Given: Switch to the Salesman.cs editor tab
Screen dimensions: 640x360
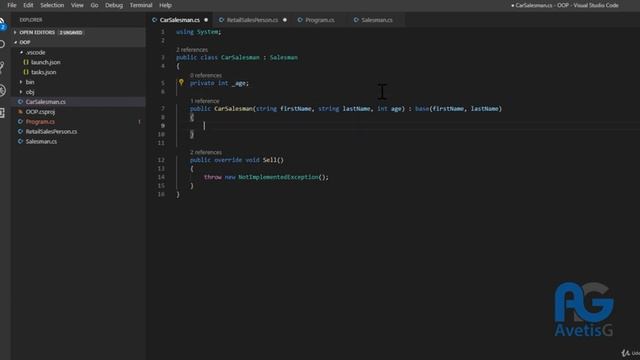Looking at the screenshot, I should (377, 20).
